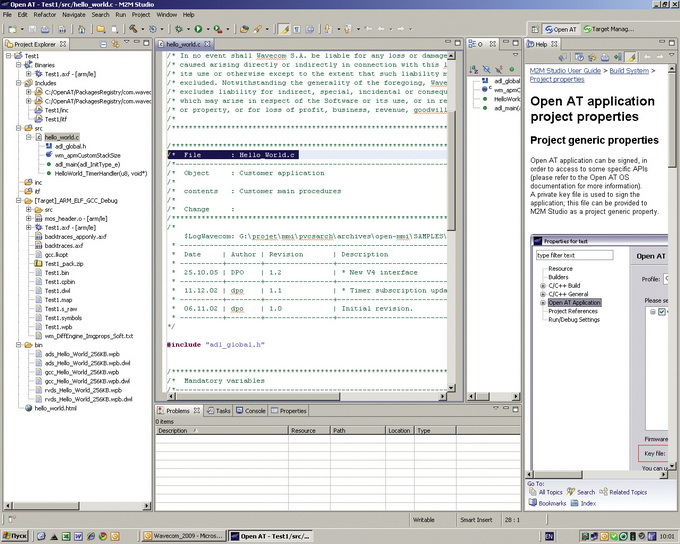Viewport: 680px width, 544px height.
Task: Click the Пуск Start button
Action: coord(14,536)
